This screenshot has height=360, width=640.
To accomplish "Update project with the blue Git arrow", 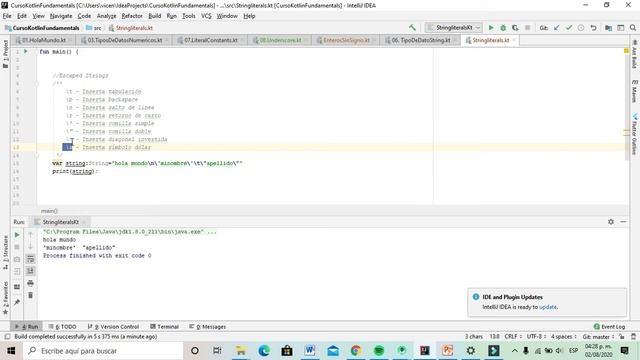I will pyautogui.click(x=556, y=28).
